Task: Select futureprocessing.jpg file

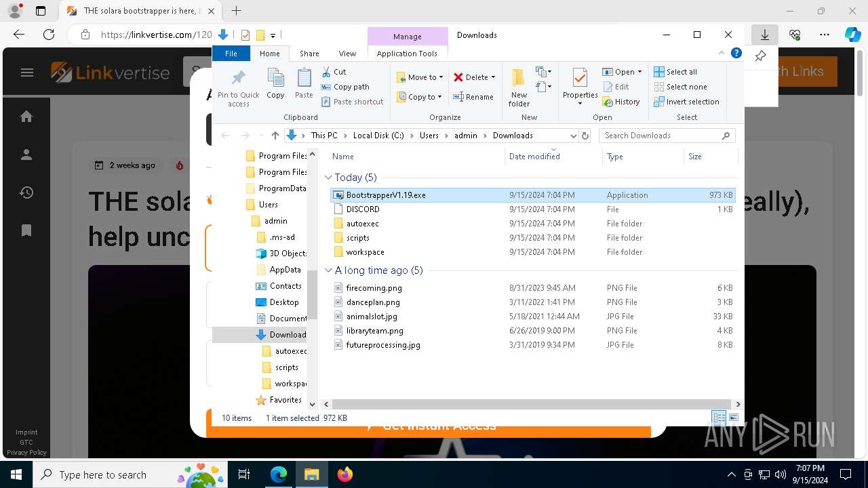Action: click(534, 345)
